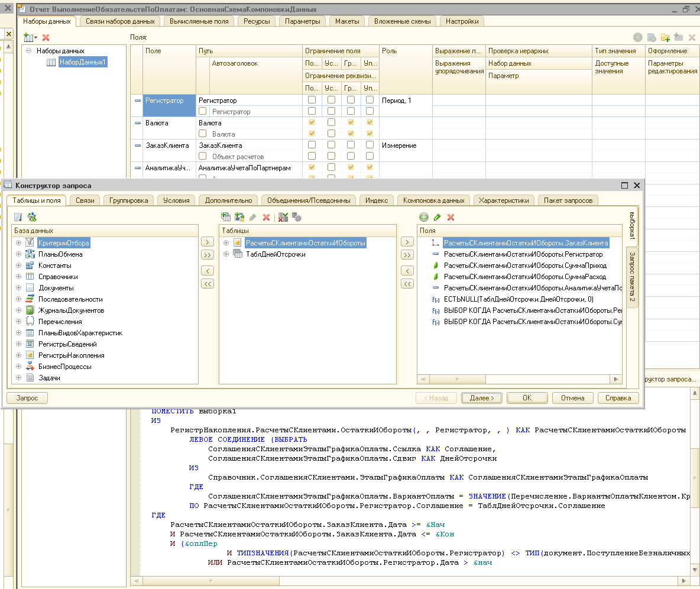Expand ТаблДнейОтсрочки in Таблицы list
Viewport: 700px width, 589px height.
226,254
